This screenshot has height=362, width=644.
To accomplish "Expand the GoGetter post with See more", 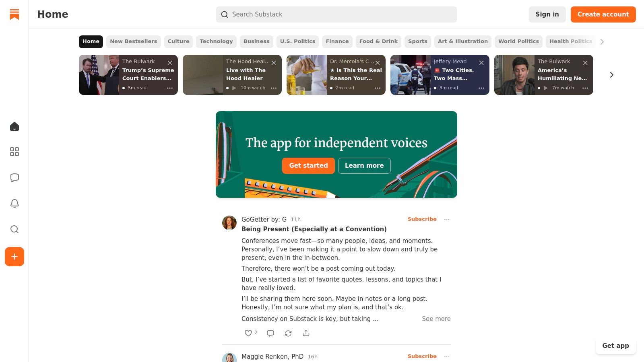I will tap(436, 319).
